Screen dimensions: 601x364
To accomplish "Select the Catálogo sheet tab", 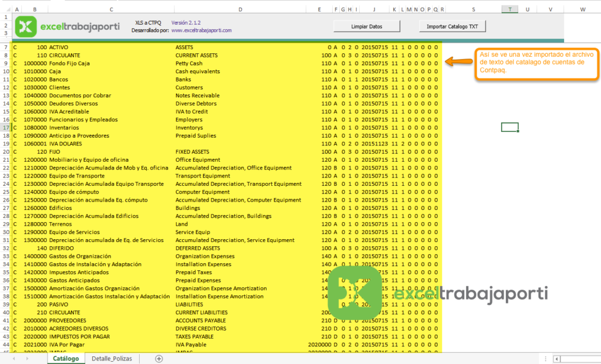I will 66,358.
